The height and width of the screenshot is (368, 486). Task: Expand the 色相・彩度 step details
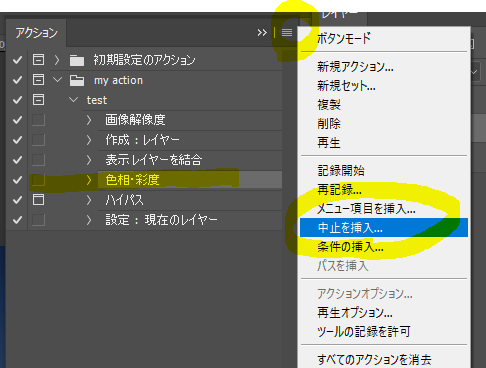point(89,180)
